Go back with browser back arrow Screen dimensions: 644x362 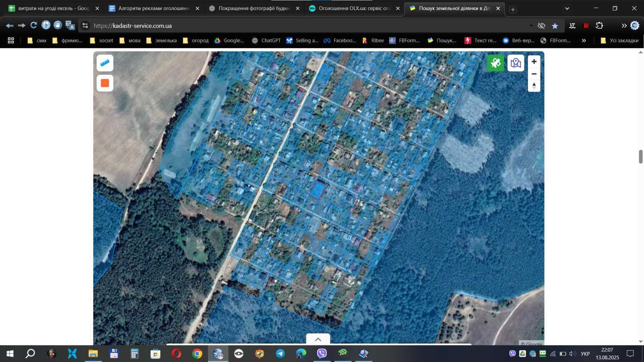[10, 26]
